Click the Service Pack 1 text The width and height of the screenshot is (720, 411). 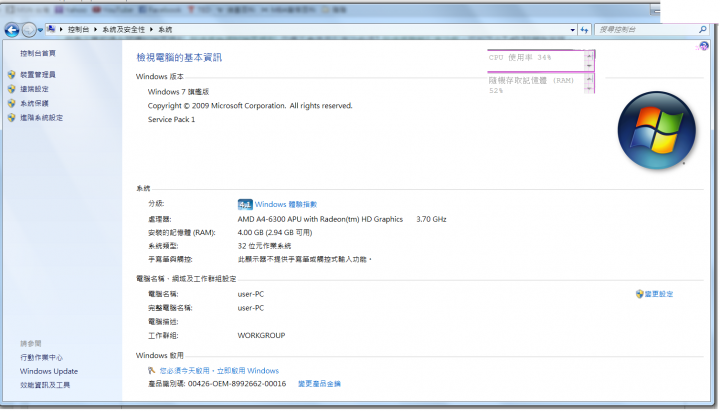[171, 119]
